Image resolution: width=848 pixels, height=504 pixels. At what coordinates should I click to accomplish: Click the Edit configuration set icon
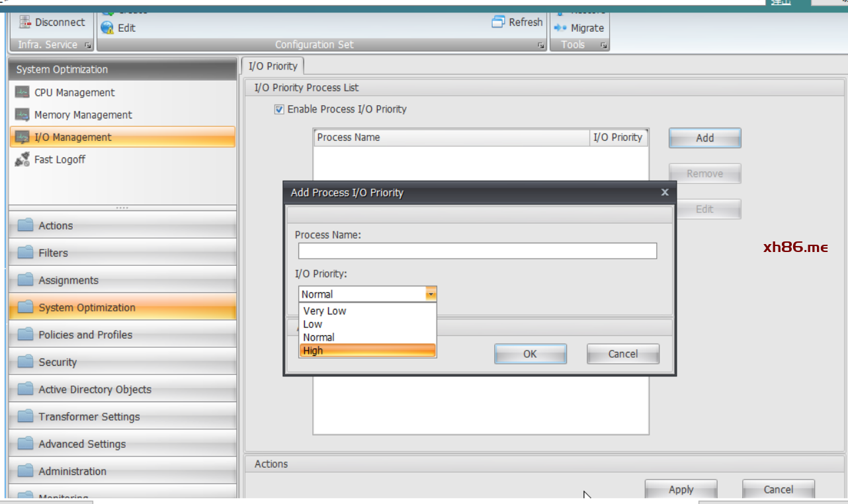point(107,28)
